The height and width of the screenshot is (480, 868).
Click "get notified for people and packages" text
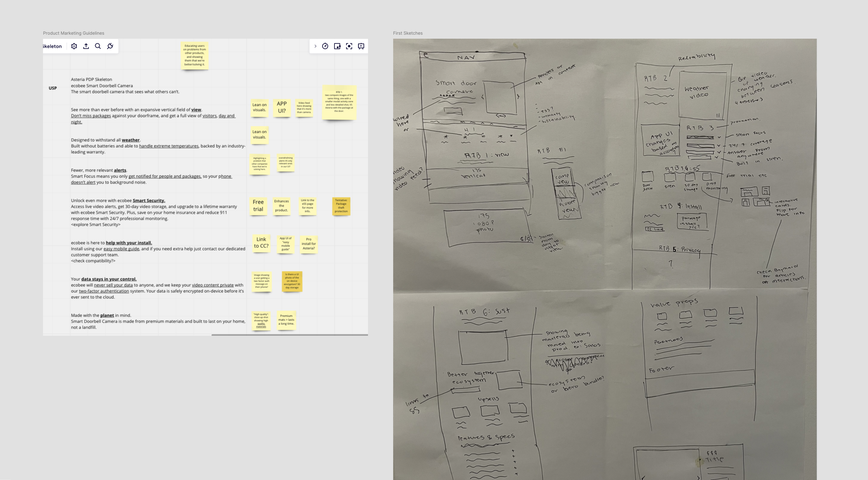[x=165, y=176]
